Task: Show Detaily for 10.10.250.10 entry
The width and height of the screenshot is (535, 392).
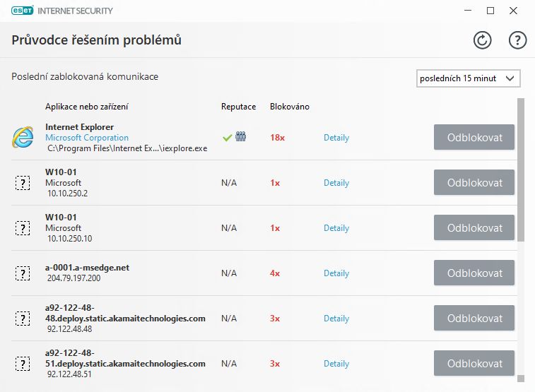Action: pyautogui.click(x=336, y=228)
